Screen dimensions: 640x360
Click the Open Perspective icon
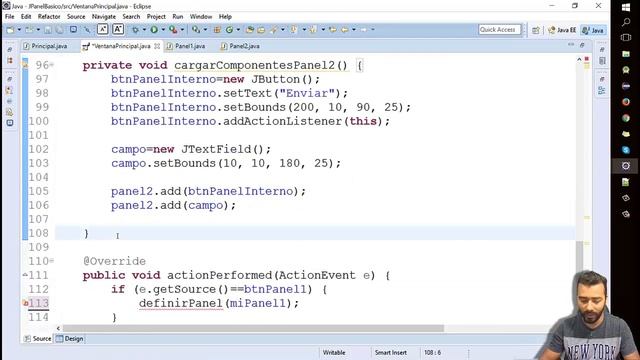(536, 30)
